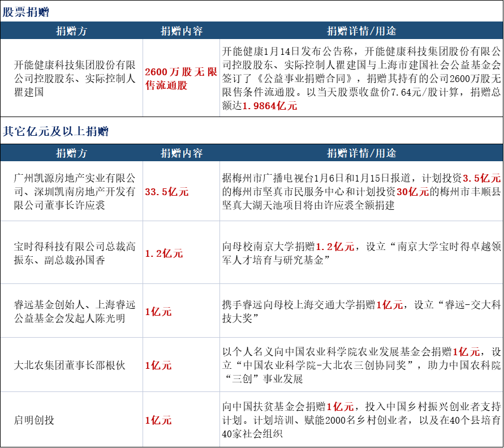
Task: Select the 宝时得科技有限公司 donor cell
Action: coord(71,253)
